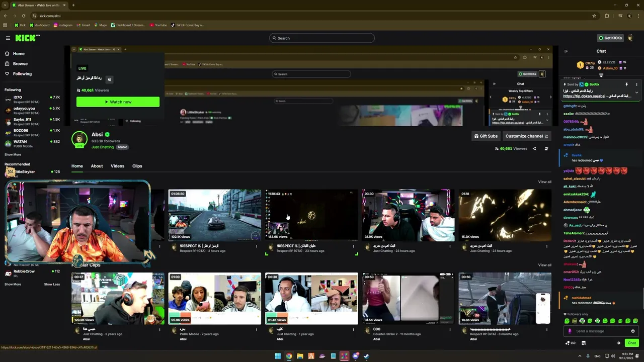Switch to the Videos tab
The height and width of the screenshot is (362, 644).
click(117, 166)
